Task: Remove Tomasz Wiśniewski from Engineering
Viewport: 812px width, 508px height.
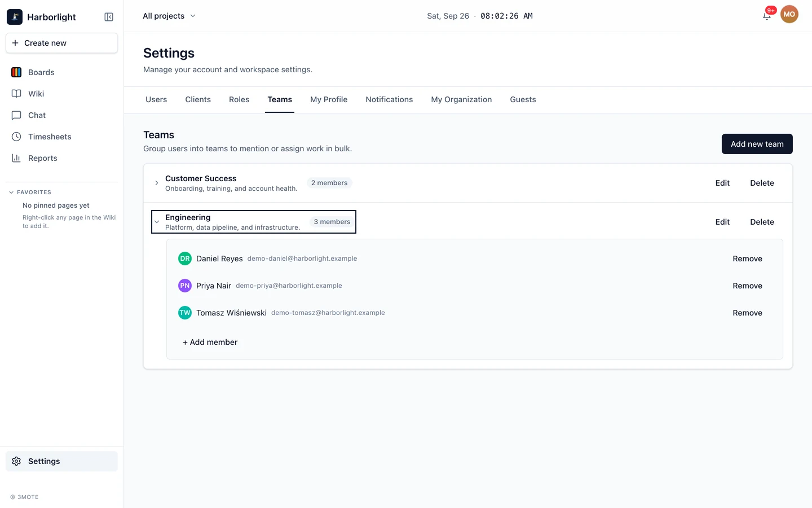Action: [747, 313]
